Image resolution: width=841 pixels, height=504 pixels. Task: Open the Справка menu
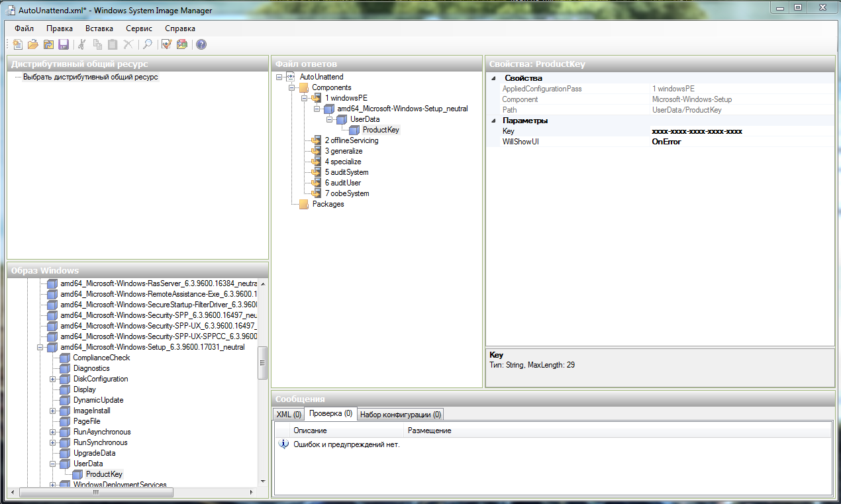pyautogui.click(x=180, y=28)
